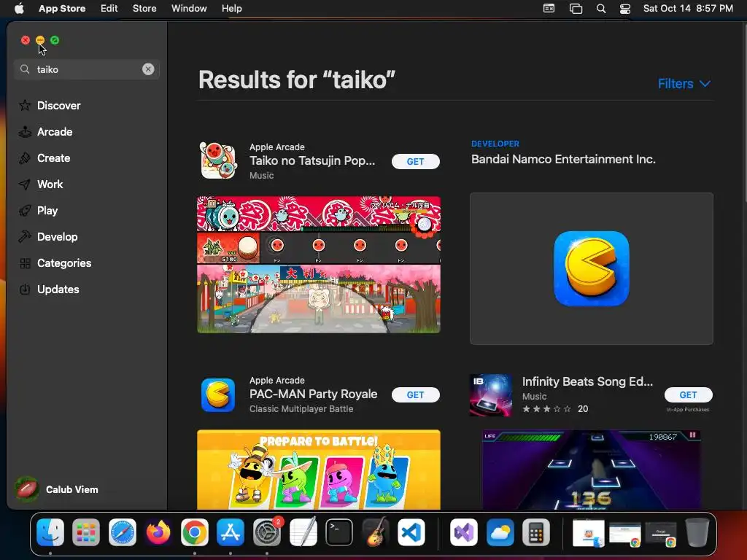
Task: Click the Discover label in the sidebar
Action: click(x=58, y=105)
